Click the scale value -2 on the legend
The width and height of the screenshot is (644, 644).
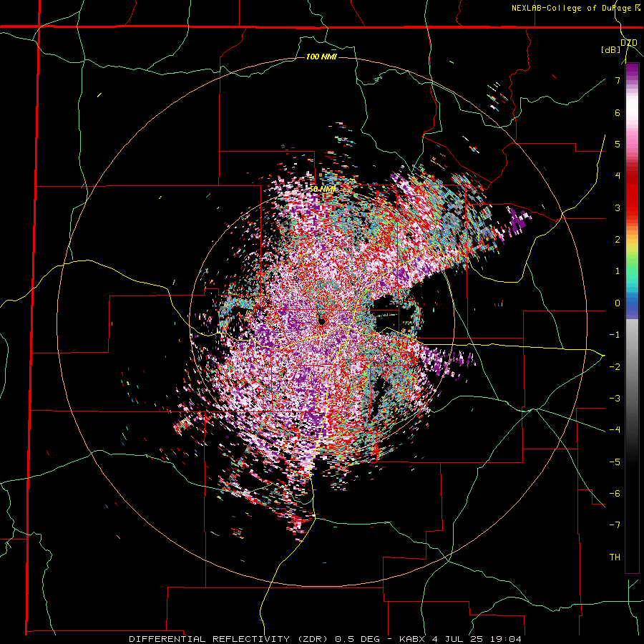615,366
